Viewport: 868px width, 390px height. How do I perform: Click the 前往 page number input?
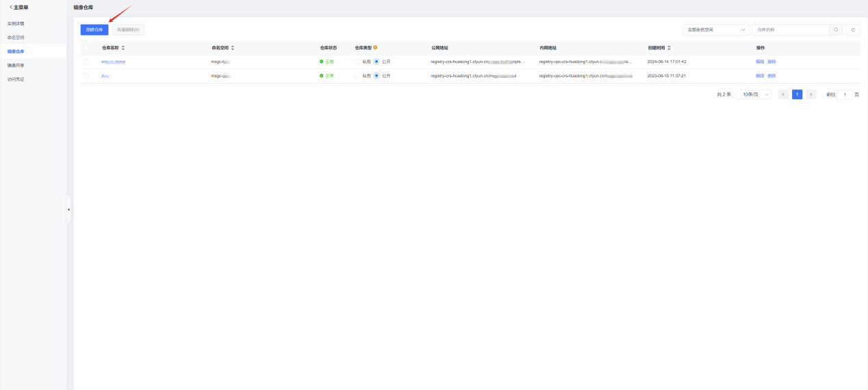(x=845, y=94)
